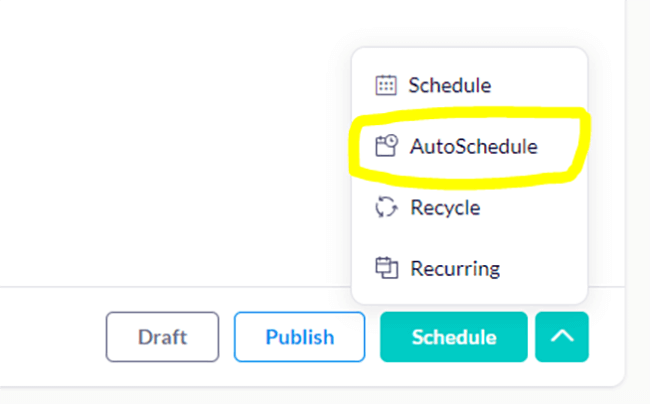Click the Recycle circular arrows icon
Viewport: 650px width, 404px height.
tap(385, 208)
